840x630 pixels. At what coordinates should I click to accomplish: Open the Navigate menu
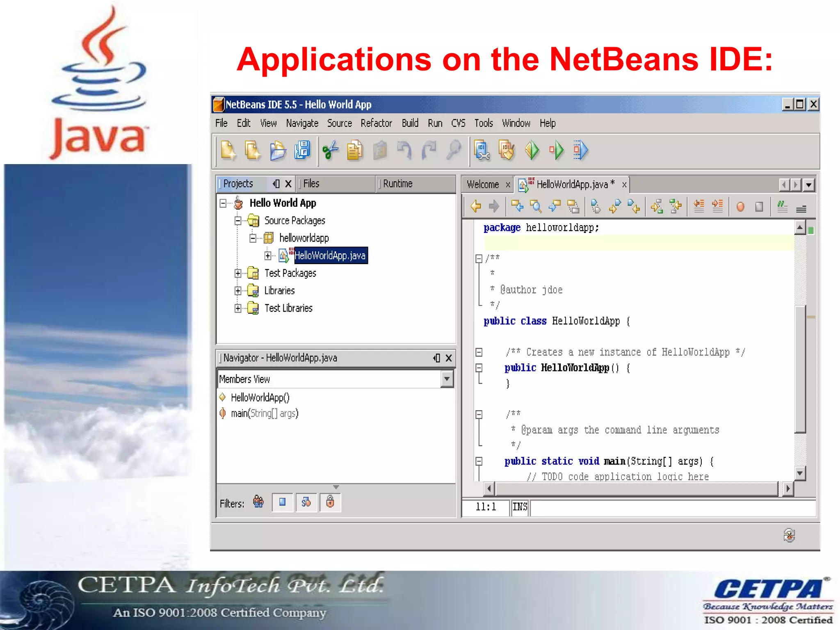coord(302,123)
